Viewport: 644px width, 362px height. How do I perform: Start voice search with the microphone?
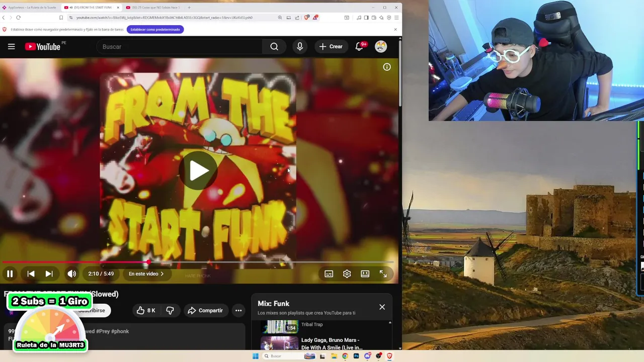coord(300,47)
